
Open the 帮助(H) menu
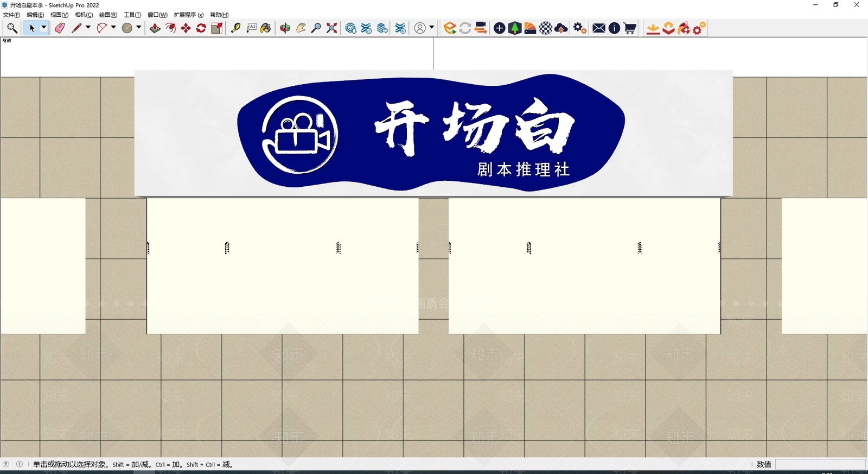[x=219, y=15]
